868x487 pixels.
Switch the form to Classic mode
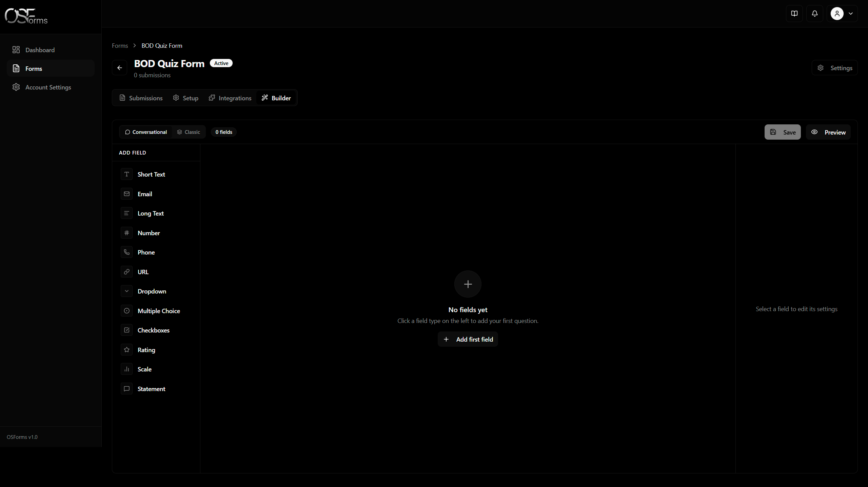[x=189, y=132]
